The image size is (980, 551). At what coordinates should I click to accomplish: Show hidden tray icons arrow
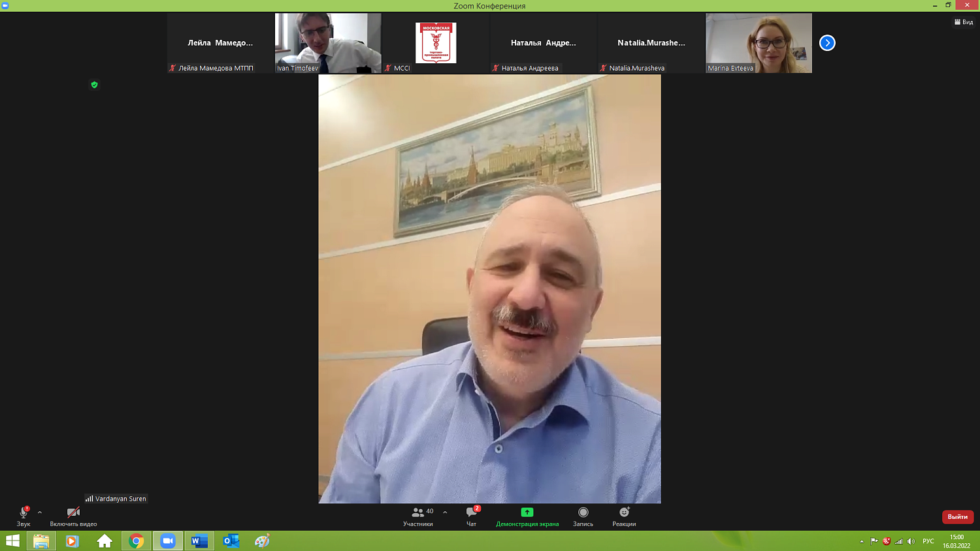[862, 541]
